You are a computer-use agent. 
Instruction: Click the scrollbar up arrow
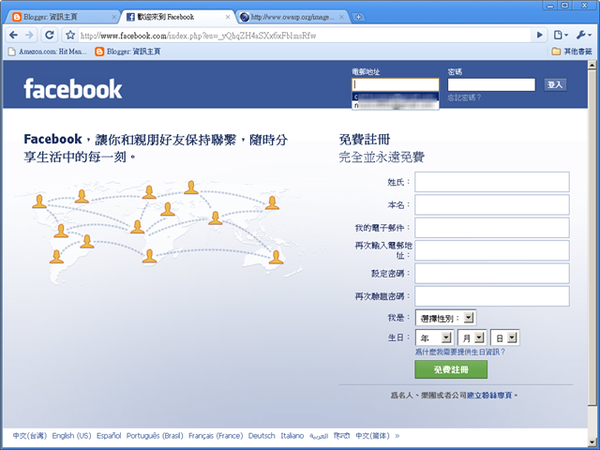[592, 64]
